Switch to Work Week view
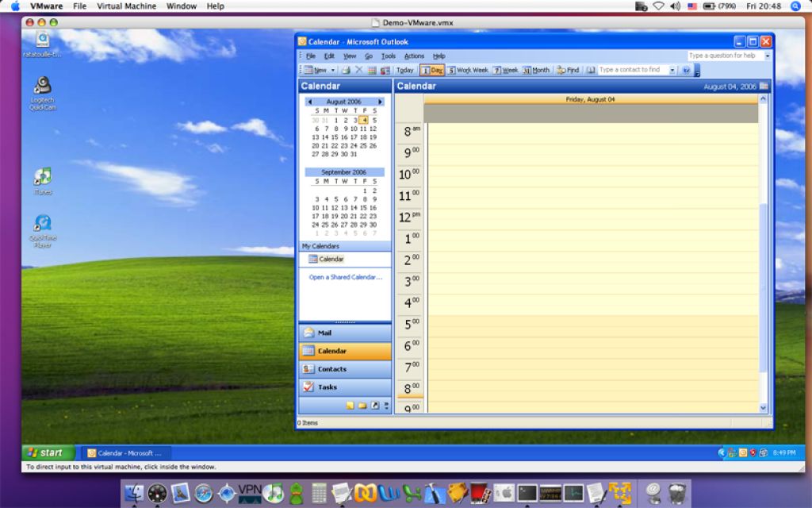Viewport: 812px width, 508px height. [468, 70]
